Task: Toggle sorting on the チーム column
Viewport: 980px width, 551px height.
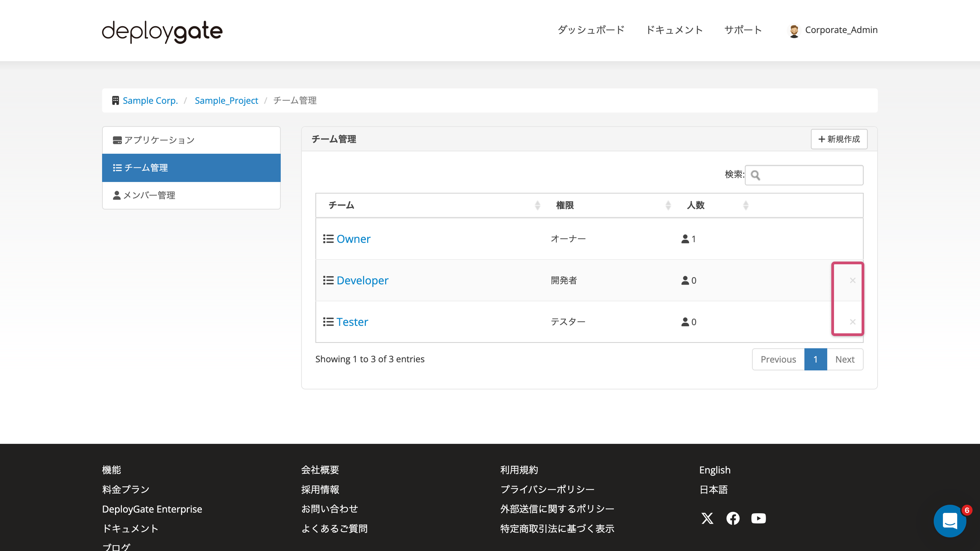Action: click(538, 205)
